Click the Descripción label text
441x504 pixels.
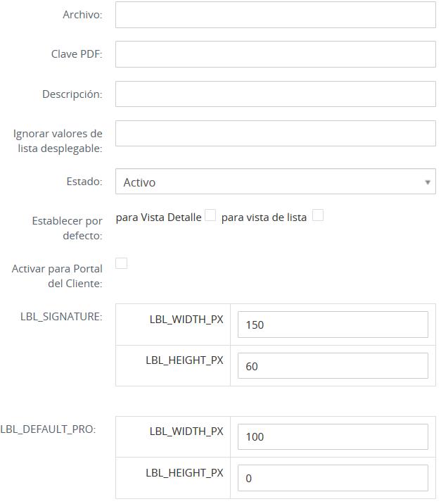(72, 94)
